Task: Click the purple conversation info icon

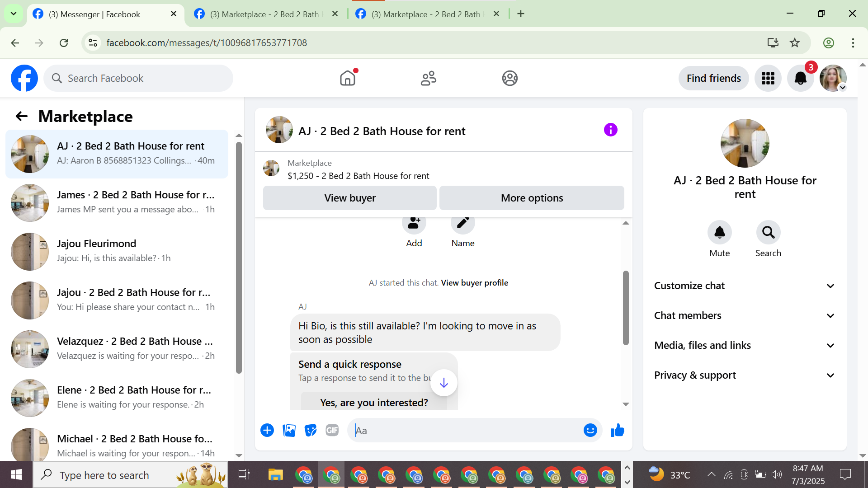Action: [610, 130]
